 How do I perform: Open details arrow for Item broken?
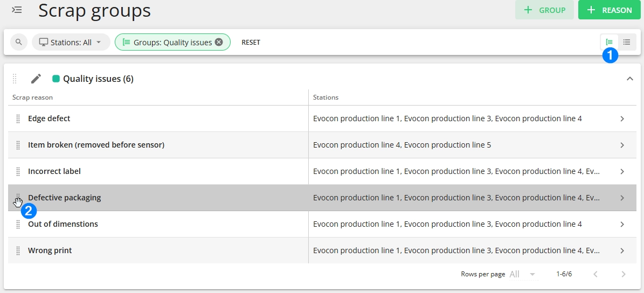click(x=622, y=145)
